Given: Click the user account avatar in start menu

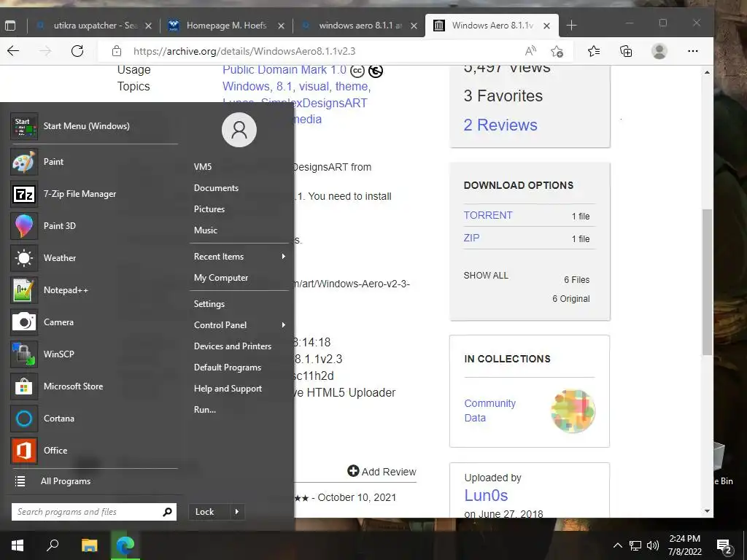Looking at the screenshot, I should (239, 130).
